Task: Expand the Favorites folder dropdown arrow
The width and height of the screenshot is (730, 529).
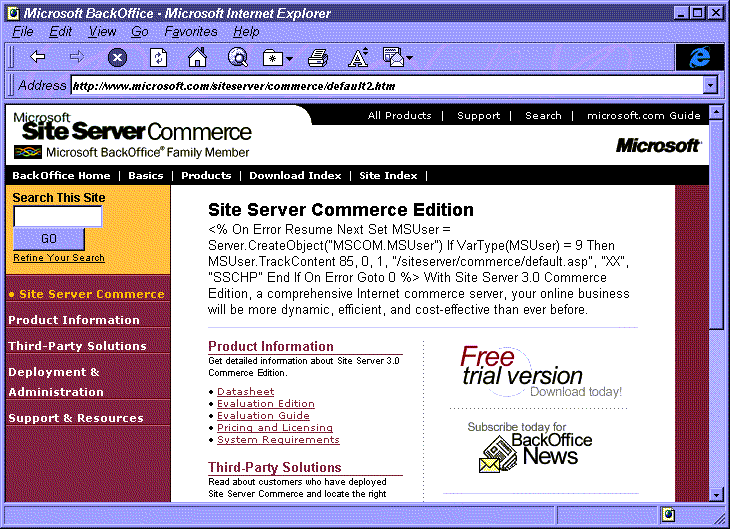Action: (290, 59)
